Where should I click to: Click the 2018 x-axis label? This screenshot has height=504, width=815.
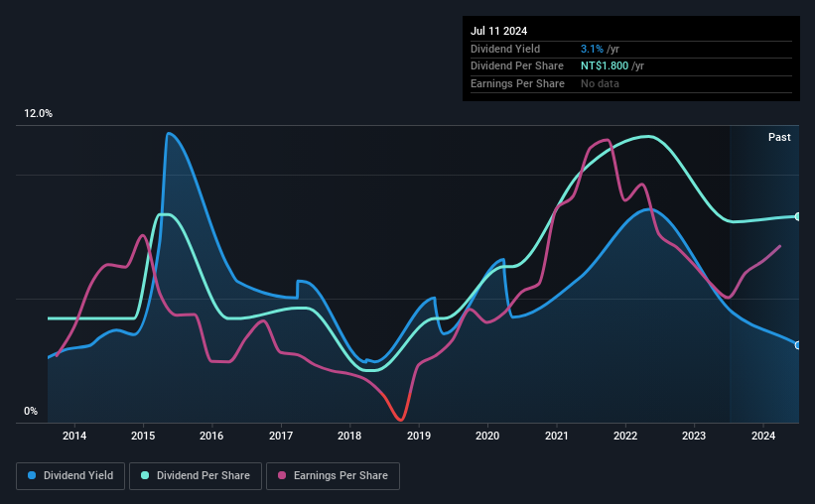point(349,436)
